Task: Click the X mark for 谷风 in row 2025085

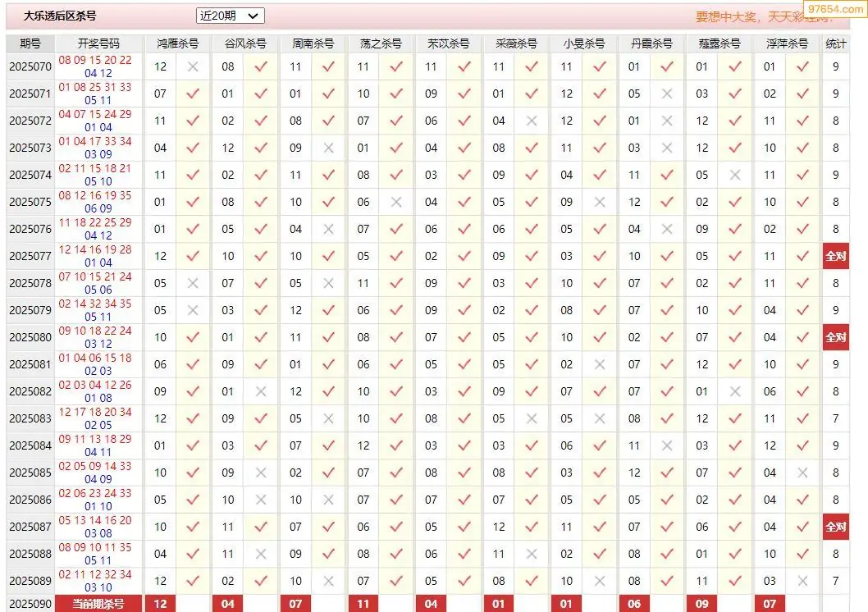Action: click(261, 473)
